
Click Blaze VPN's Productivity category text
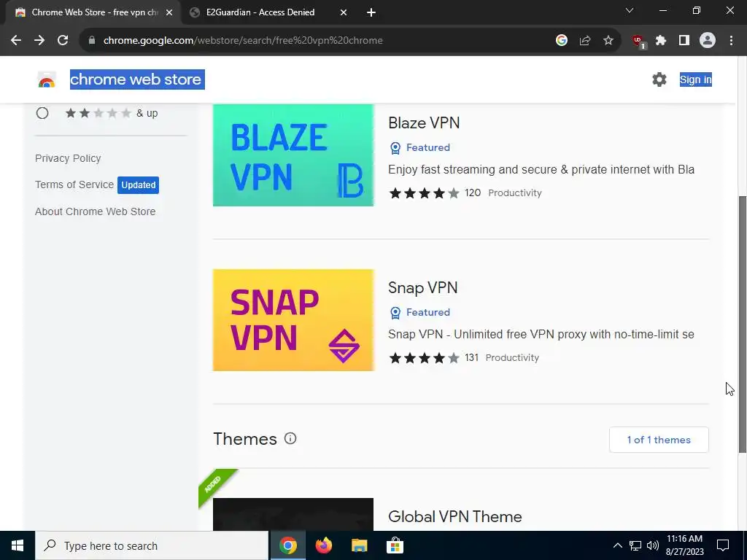pyautogui.click(x=515, y=192)
